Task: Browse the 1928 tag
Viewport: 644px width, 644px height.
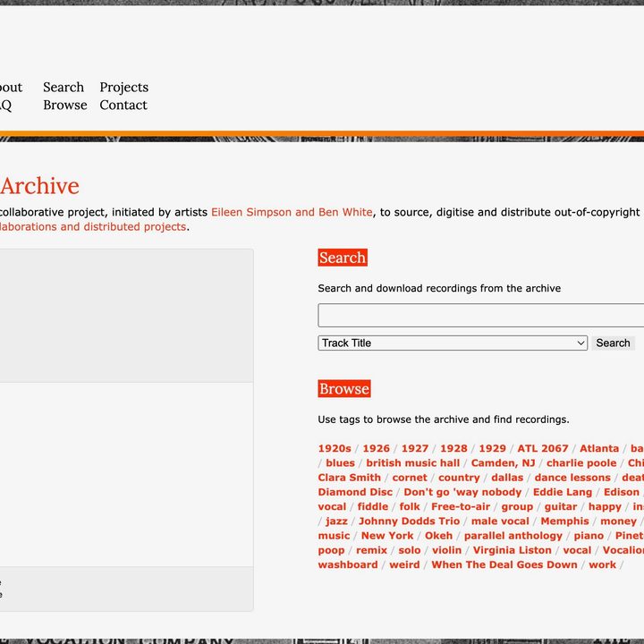Action: tap(453, 448)
